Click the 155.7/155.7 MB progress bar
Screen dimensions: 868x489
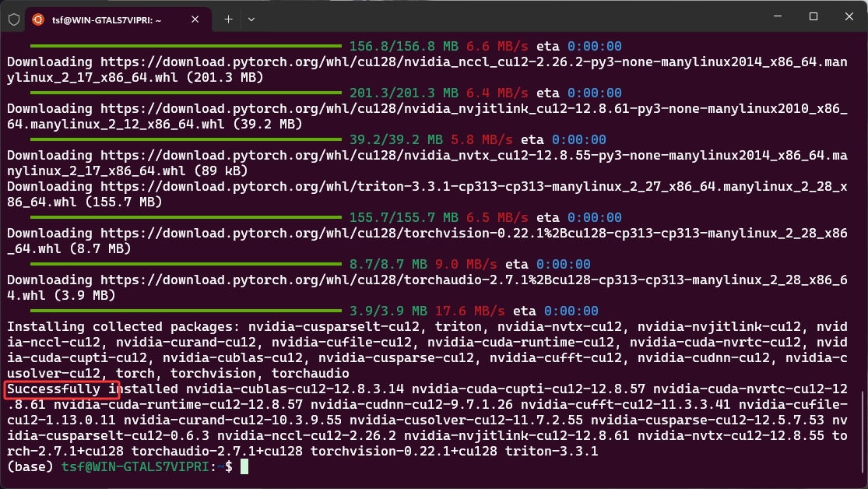click(x=186, y=218)
